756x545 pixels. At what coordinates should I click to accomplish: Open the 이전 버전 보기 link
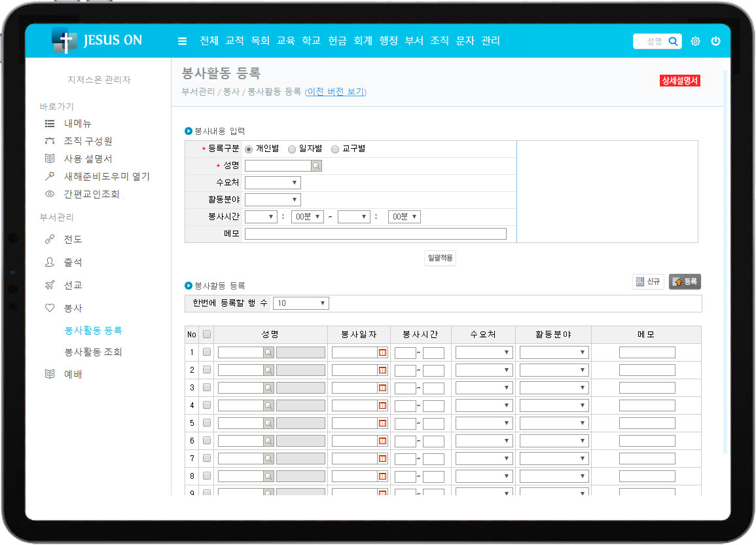(x=335, y=92)
